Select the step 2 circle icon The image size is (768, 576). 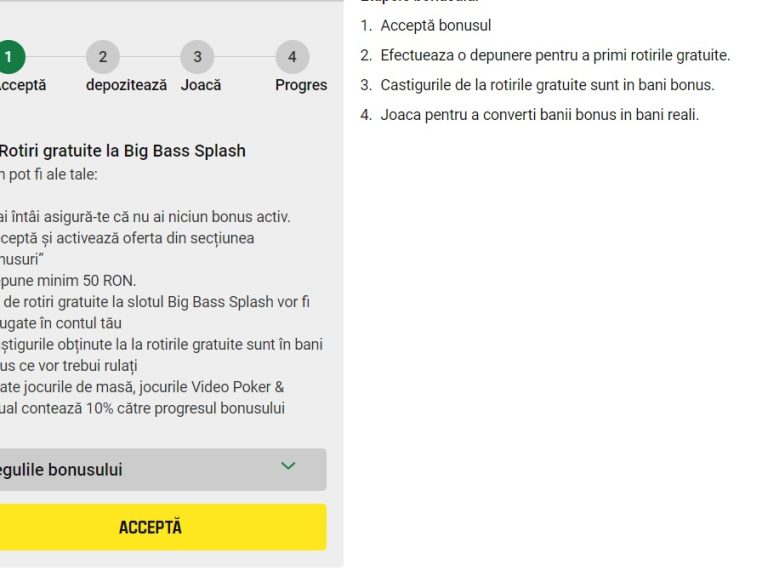coord(103,57)
